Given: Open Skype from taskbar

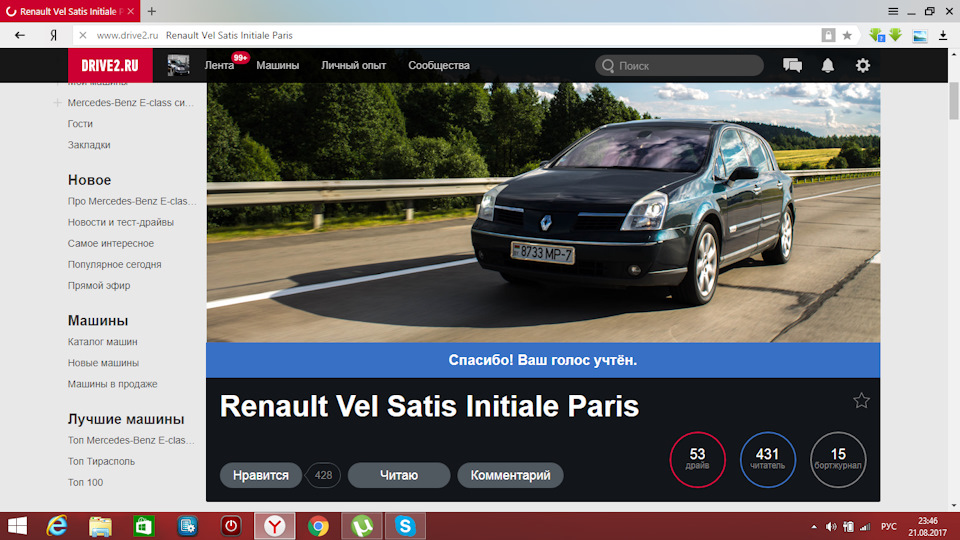Looking at the screenshot, I should (x=405, y=526).
